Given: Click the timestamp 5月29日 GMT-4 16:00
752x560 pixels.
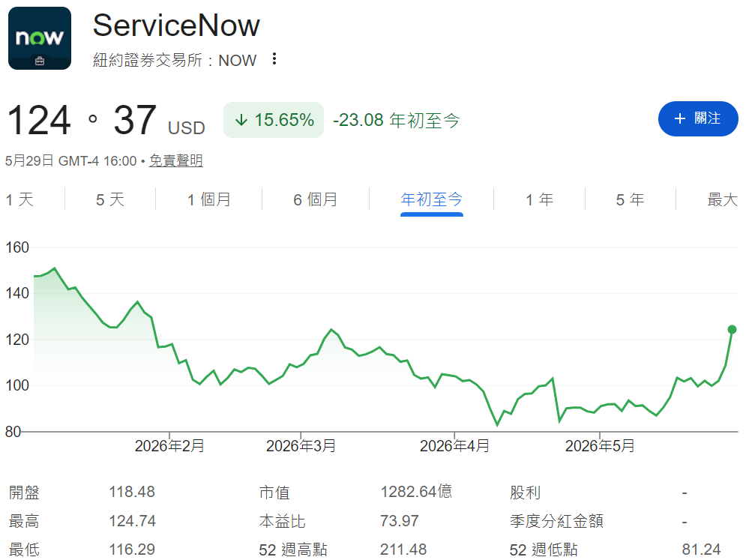Looking at the screenshot, I should [71, 160].
